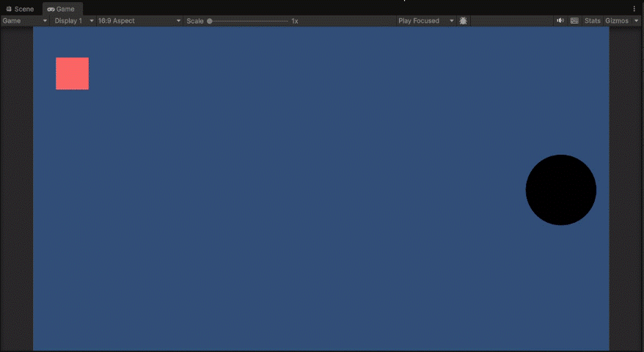Screen dimensions: 644x352
Task: Open the Game view mode dropdown
Action: point(25,21)
